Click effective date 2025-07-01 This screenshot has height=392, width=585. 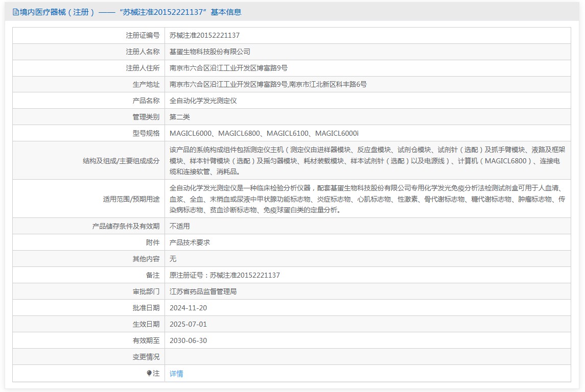point(188,325)
